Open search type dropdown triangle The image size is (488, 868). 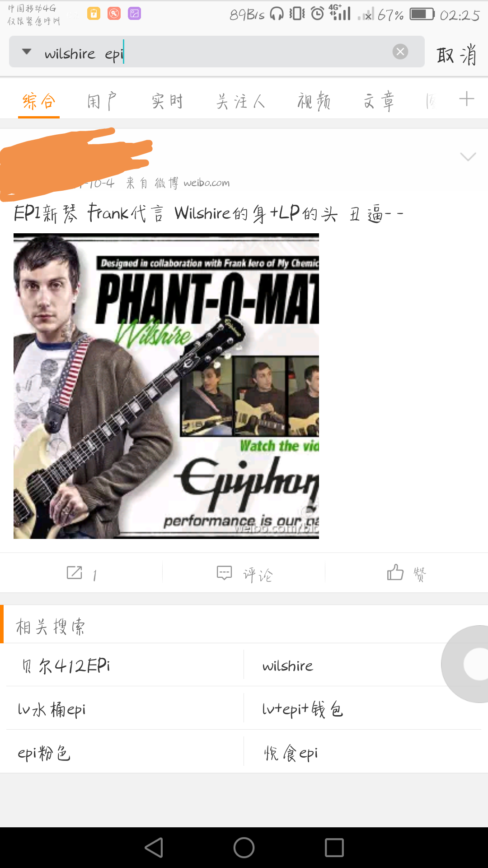(27, 52)
